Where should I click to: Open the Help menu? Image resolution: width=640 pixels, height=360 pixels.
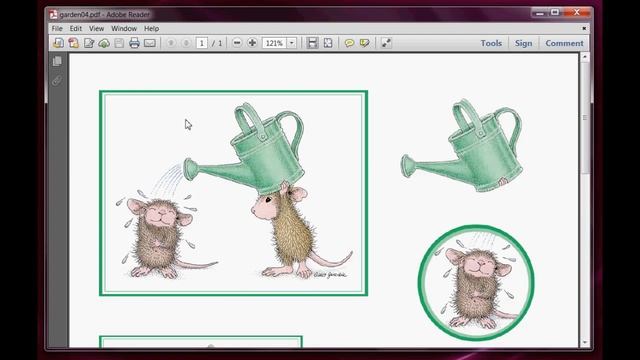coord(151,29)
